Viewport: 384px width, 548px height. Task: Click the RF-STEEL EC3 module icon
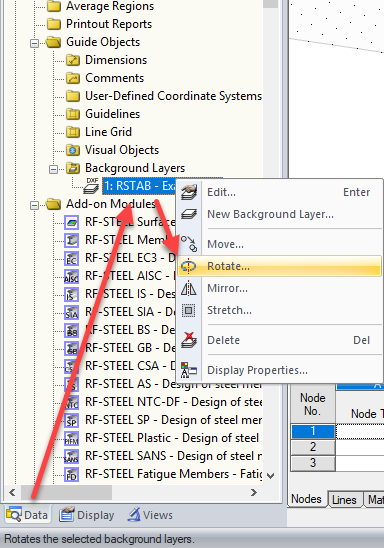tap(72, 258)
